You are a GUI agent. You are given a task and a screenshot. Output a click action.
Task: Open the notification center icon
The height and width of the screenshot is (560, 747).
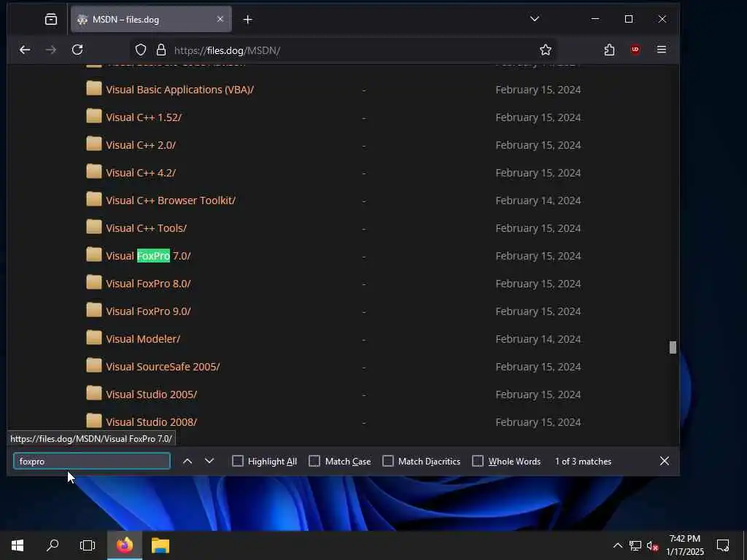(x=723, y=545)
